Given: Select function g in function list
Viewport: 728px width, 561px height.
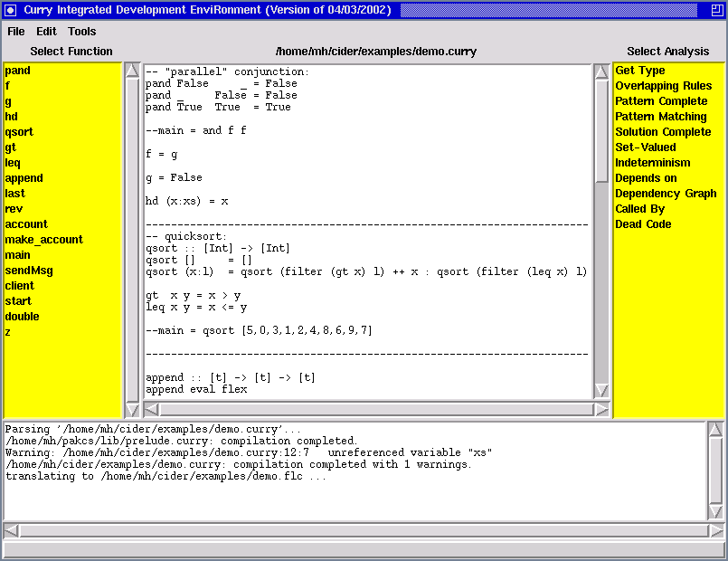Looking at the screenshot, I should pyautogui.click(x=8, y=101).
